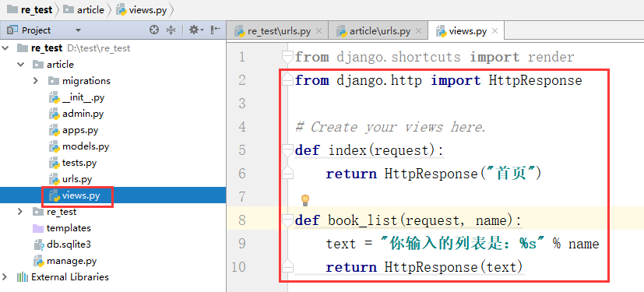
Task: Select urls.py under the article folder
Action: click(70, 179)
